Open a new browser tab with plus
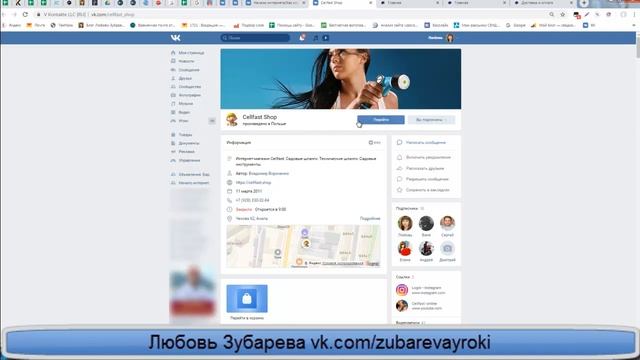This screenshot has height=360, width=640. click(584, 3)
